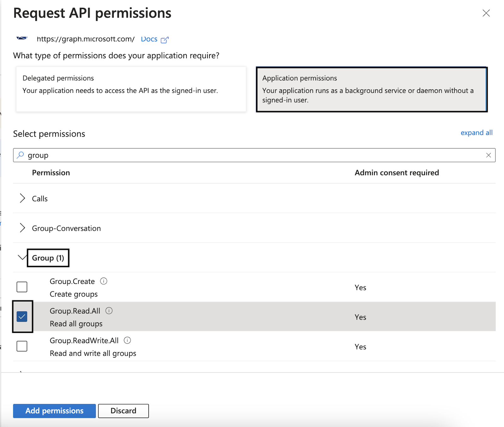Click the Add permissions button
This screenshot has height=427, width=504.
click(x=54, y=411)
